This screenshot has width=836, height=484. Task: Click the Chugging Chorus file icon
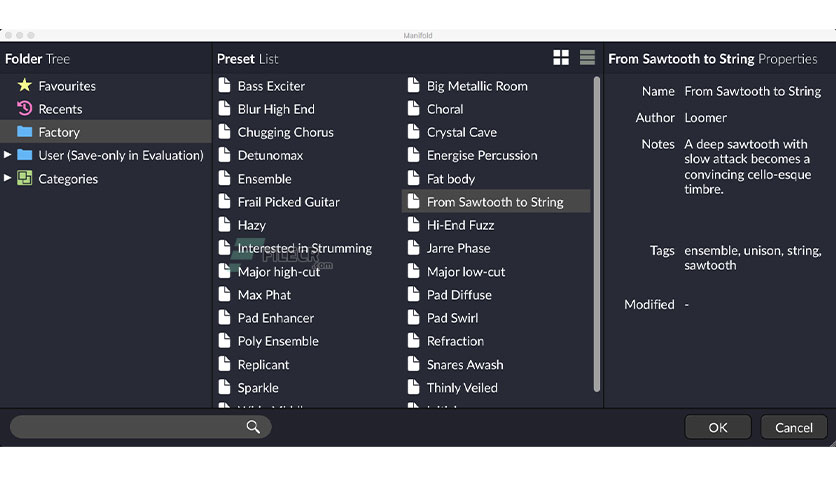point(224,132)
